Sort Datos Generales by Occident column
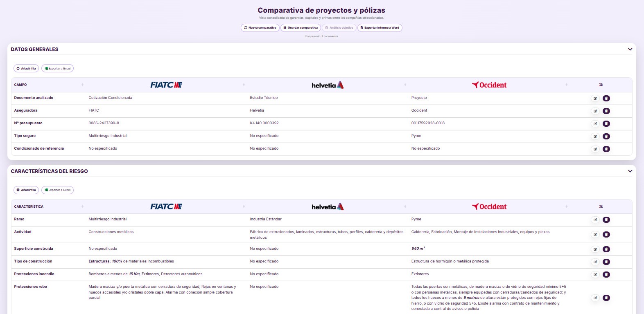 point(566,85)
